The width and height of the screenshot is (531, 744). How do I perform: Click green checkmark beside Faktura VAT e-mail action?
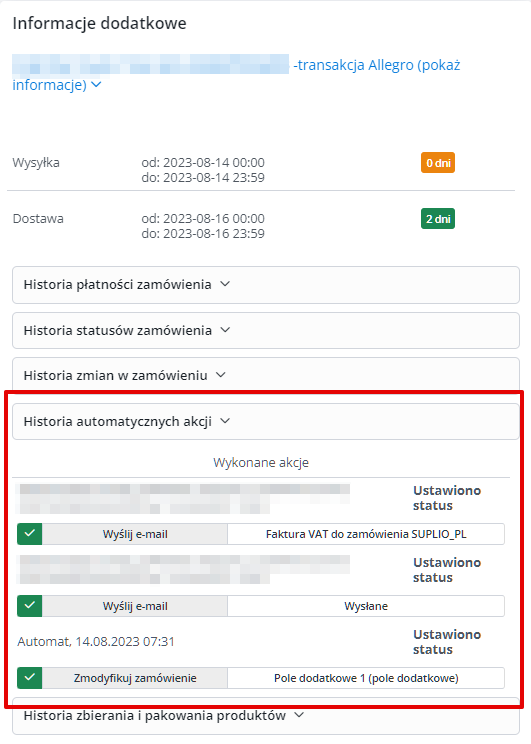pos(29,534)
